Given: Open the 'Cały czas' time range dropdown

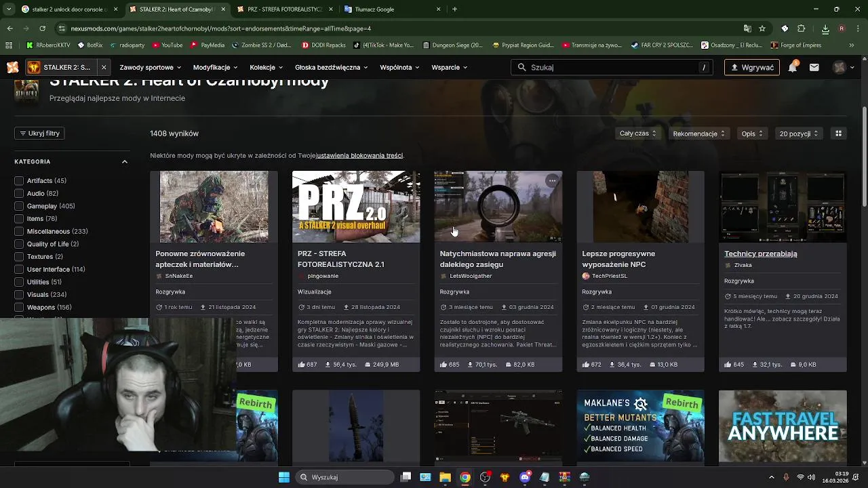Looking at the screenshot, I should (x=637, y=134).
